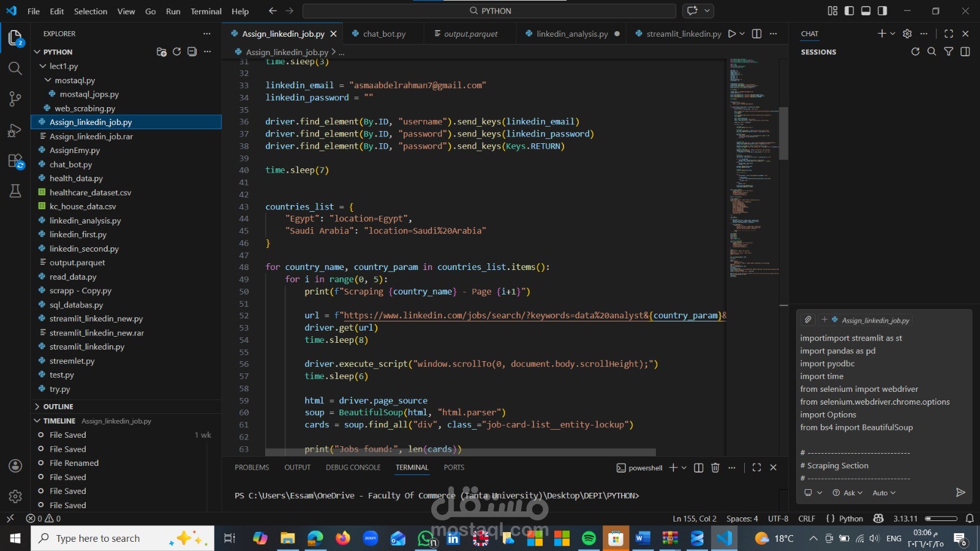
Task: Click the editor horizontal scrollbar
Action: (x=461, y=452)
